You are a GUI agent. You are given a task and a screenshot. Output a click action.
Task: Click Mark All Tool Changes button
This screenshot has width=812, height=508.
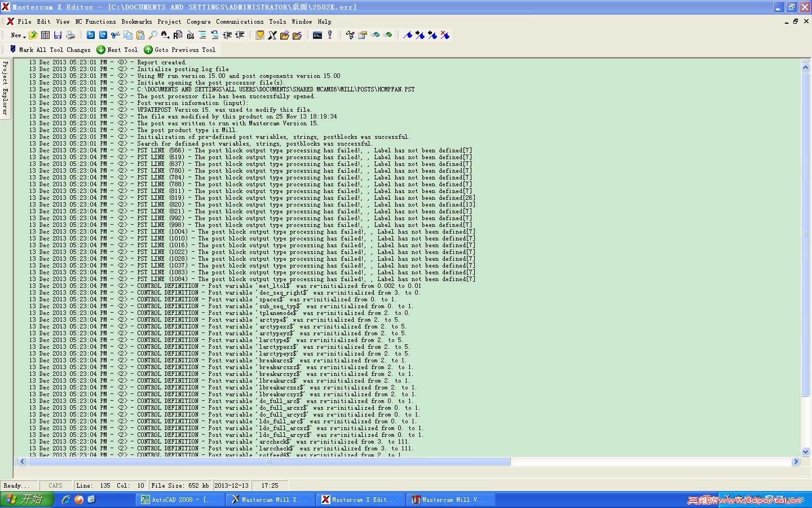click(50, 50)
